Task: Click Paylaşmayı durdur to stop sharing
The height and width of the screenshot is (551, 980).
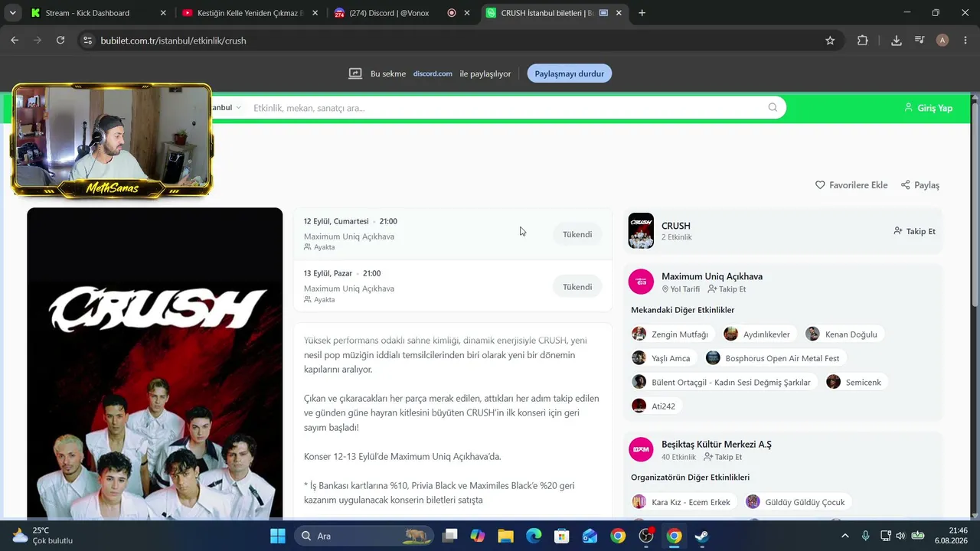Action: [x=570, y=73]
